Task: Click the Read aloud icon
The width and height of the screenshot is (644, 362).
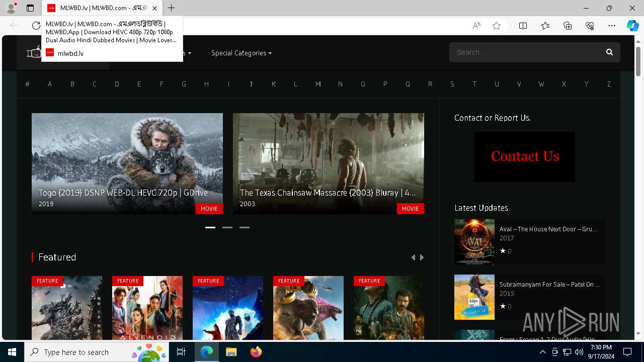Action: pos(476,26)
